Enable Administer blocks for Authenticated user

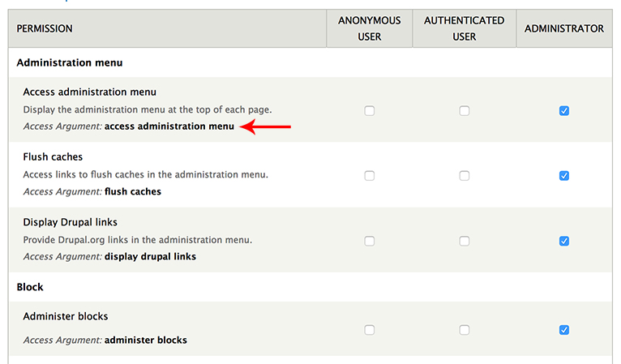point(465,329)
